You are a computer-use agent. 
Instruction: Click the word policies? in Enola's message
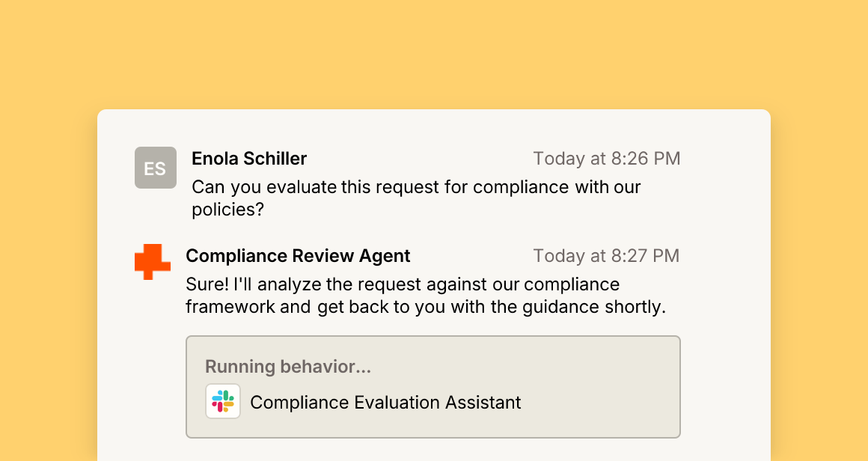point(228,210)
